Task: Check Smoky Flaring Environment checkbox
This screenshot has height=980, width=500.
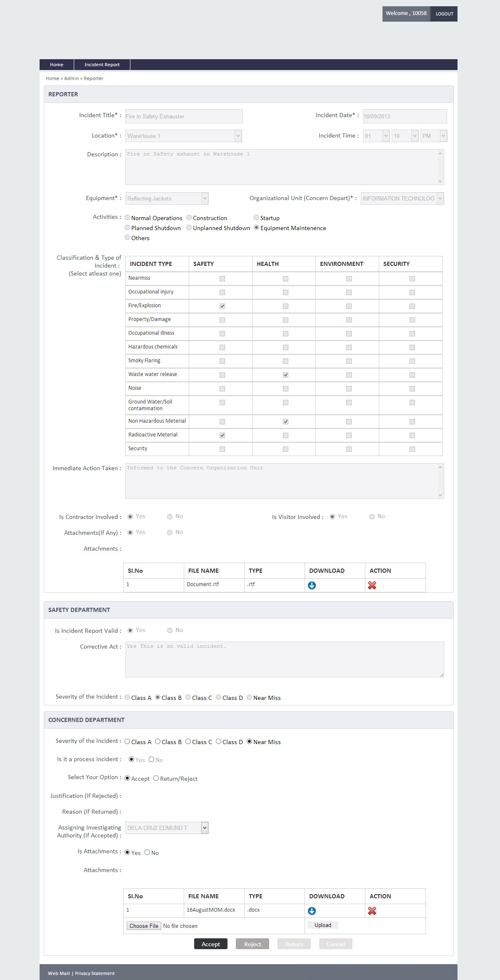Action: click(349, 361)
